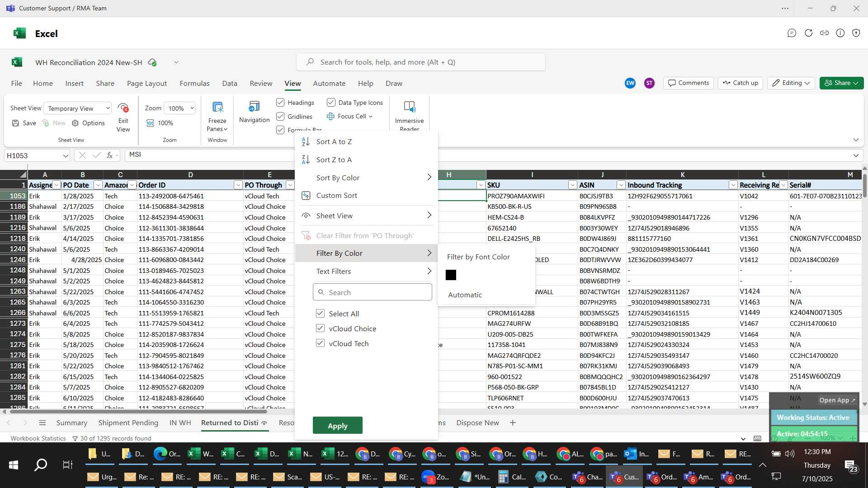Viewport: 868px width, 488px height.
Task: Switch to the Summary sheet tab
Action: (72, 422)
